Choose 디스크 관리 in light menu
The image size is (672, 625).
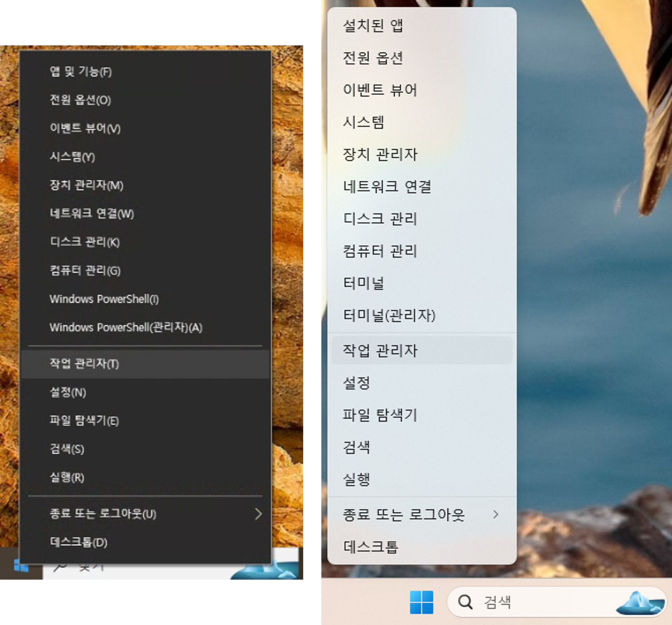click(380, 219)
